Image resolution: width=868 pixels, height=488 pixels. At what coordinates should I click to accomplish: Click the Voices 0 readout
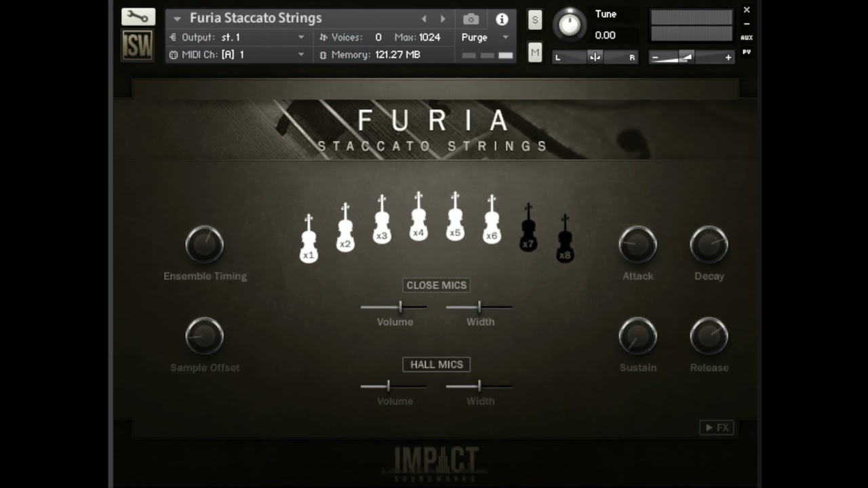(378, 37)
